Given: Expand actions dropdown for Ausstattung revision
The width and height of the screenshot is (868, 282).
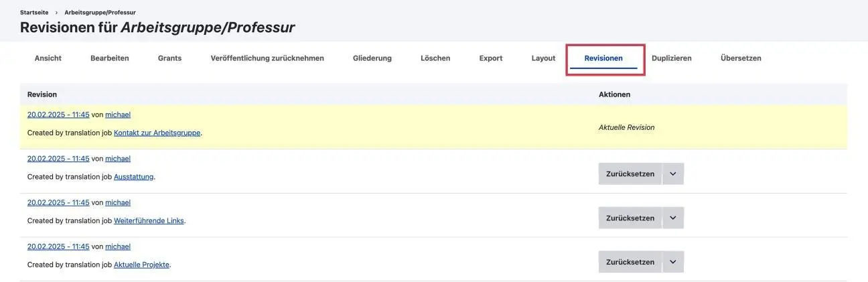Looking at the screenshot, I should (673, 173).
